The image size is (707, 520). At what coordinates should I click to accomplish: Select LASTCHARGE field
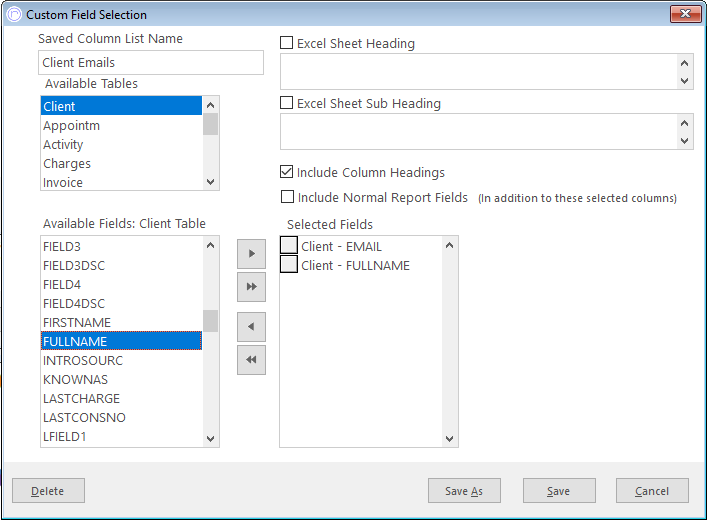tap(121, 398)
